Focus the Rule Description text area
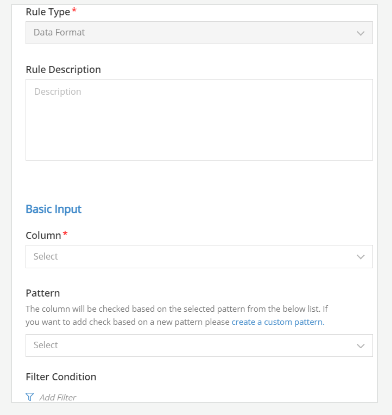 pyautogui.click(x=199, y=120)
